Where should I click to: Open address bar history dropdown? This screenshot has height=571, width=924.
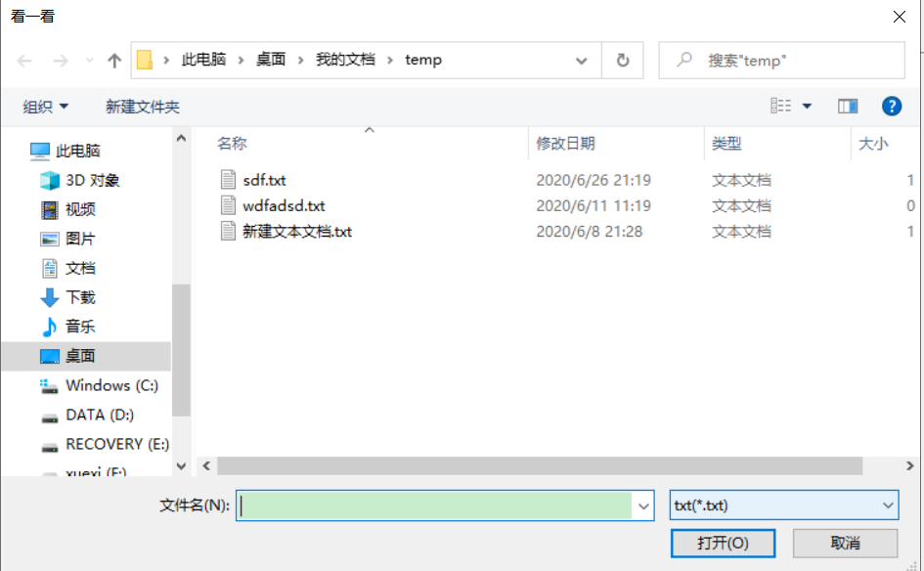(581, 60)
